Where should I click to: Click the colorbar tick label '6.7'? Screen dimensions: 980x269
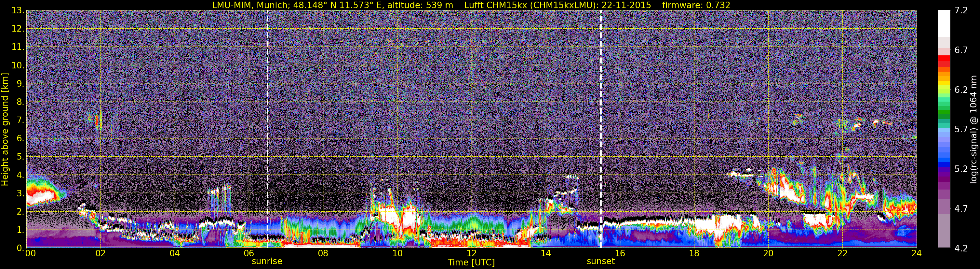pyautogui.click(x=961, y=50)
